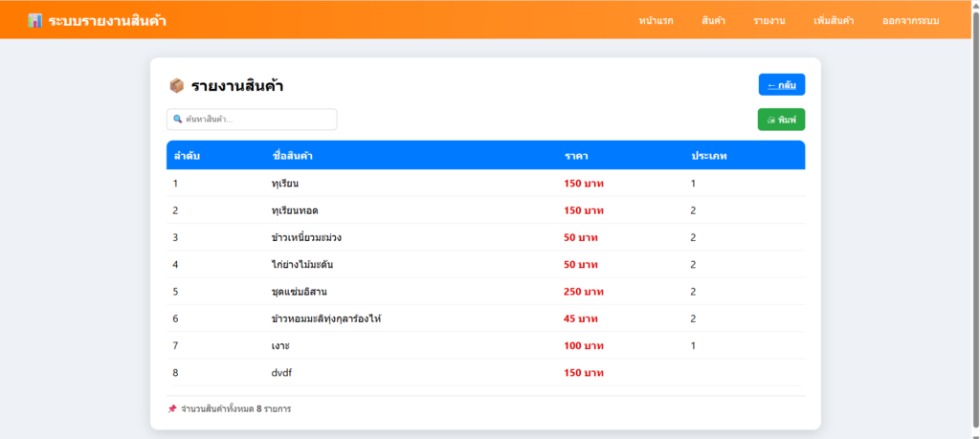The width and height of the screenshot is (980, 439).
Task: Click the ราคา column header
Action: 576,155
